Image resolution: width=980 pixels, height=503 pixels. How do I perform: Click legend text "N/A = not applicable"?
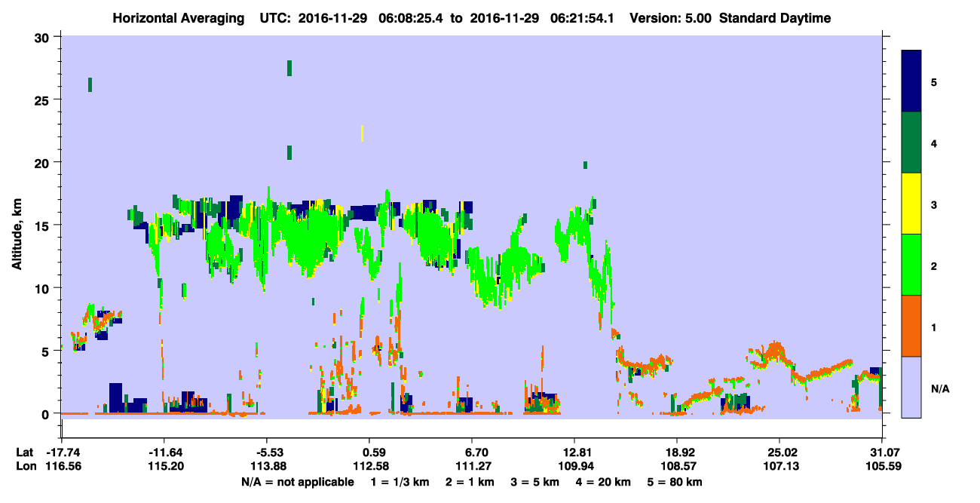(x=297, y=482)
